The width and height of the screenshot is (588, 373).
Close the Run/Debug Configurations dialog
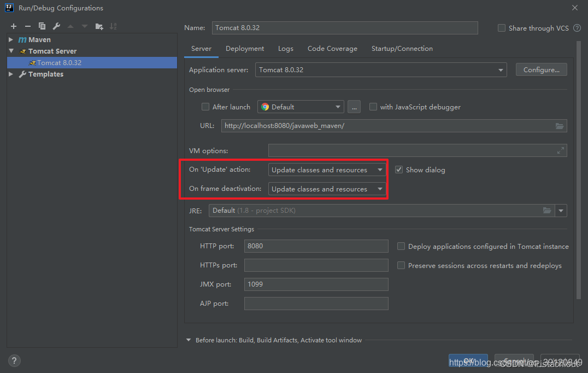click(x=574, y=8)
